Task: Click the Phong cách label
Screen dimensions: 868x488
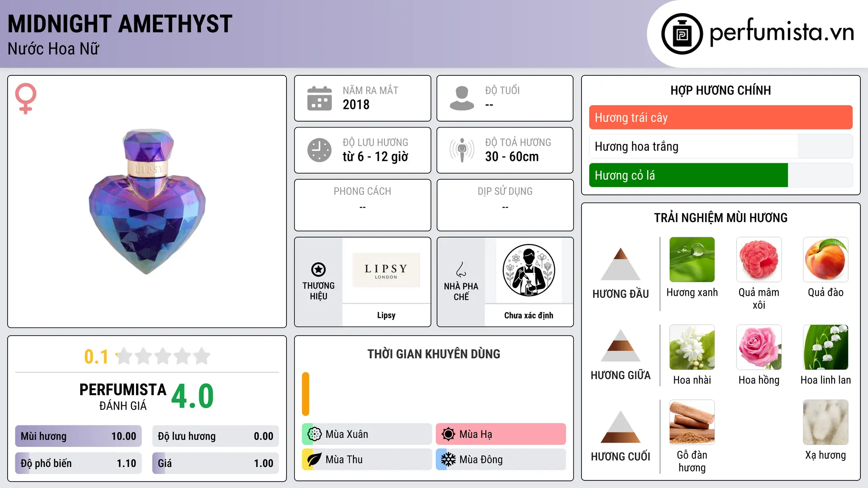Action: [362, 191]
